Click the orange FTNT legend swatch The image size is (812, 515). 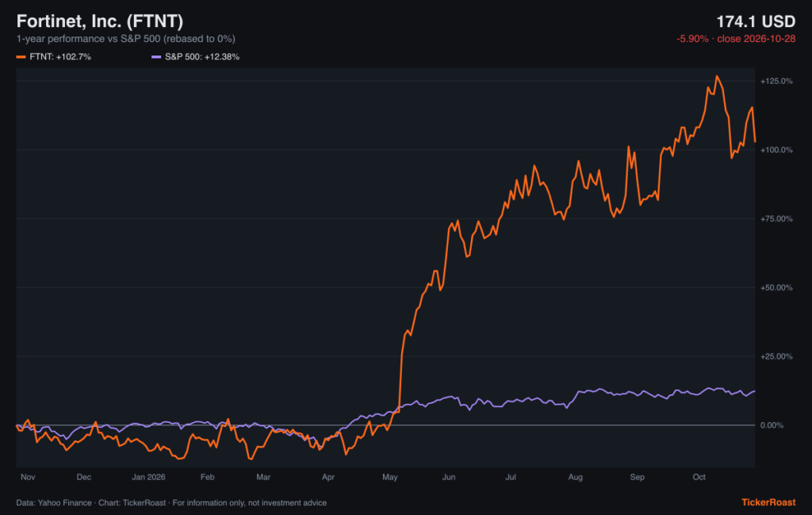click(21, 57)
